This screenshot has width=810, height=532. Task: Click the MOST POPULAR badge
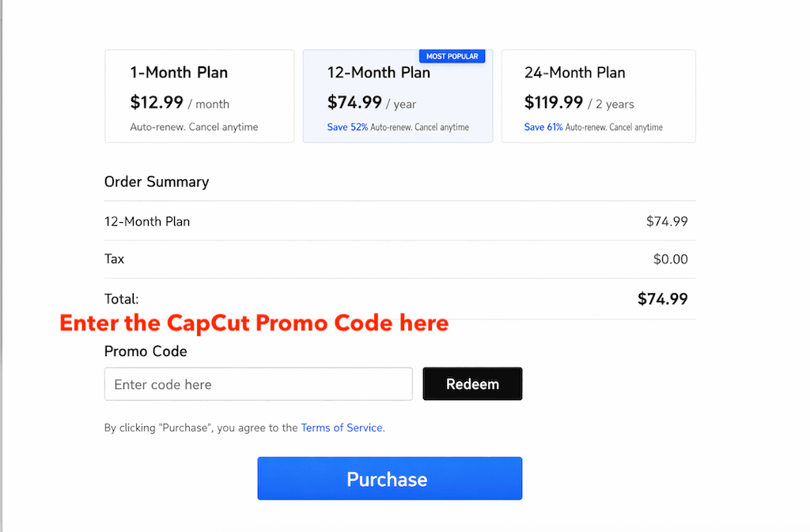coord(452,55)
